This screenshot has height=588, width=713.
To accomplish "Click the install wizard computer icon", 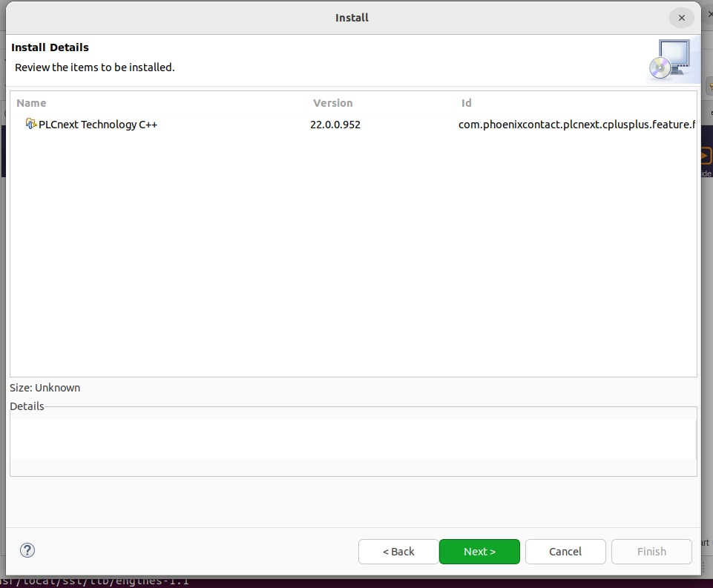I will [x=670, y=59].
